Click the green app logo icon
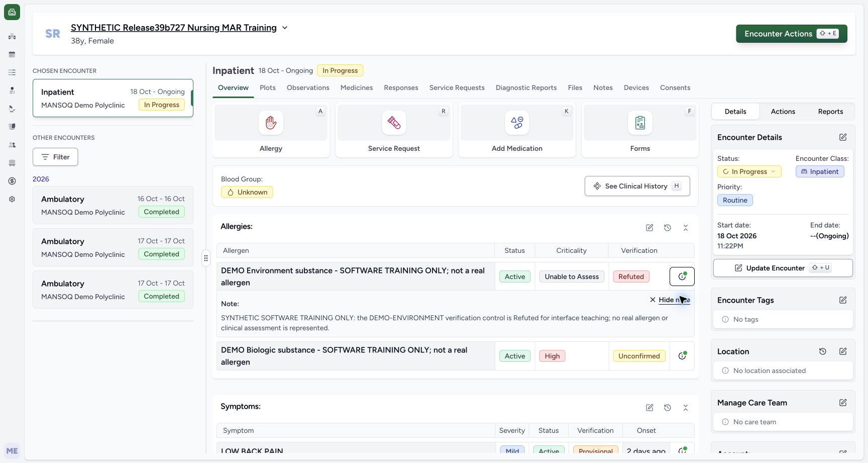The height and width of the screenshot is (463, 868). point(12,12)
